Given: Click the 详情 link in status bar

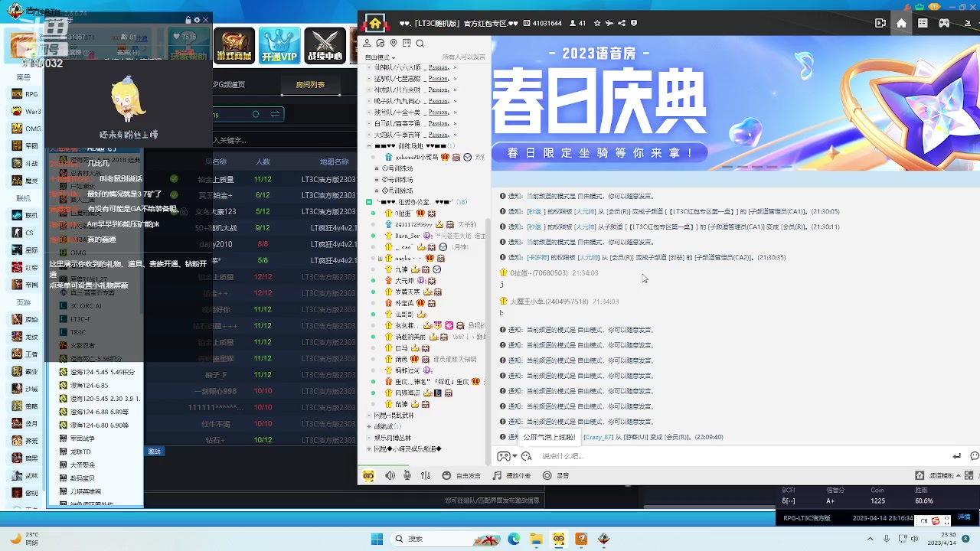Looking at the screenshot, I should (964, 518).
